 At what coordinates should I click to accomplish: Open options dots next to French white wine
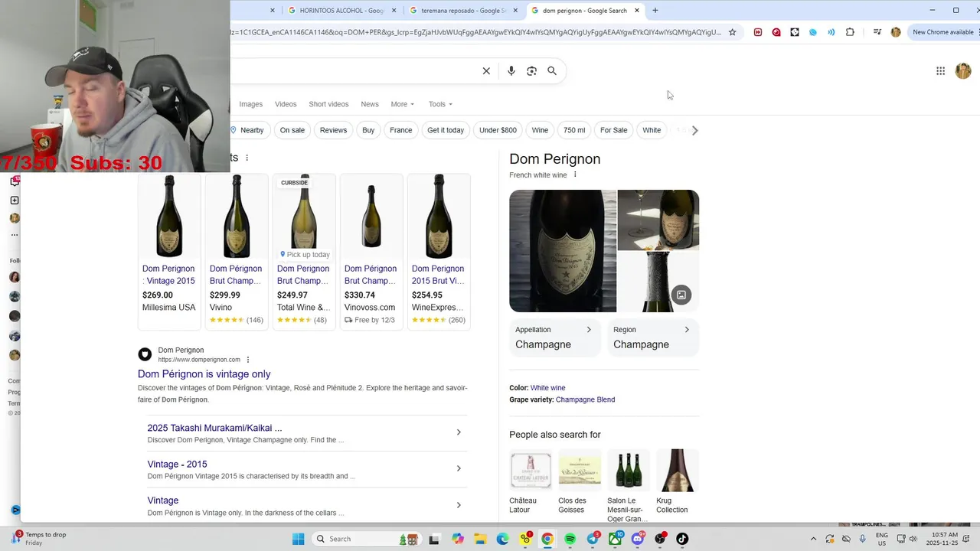(575, 174)
